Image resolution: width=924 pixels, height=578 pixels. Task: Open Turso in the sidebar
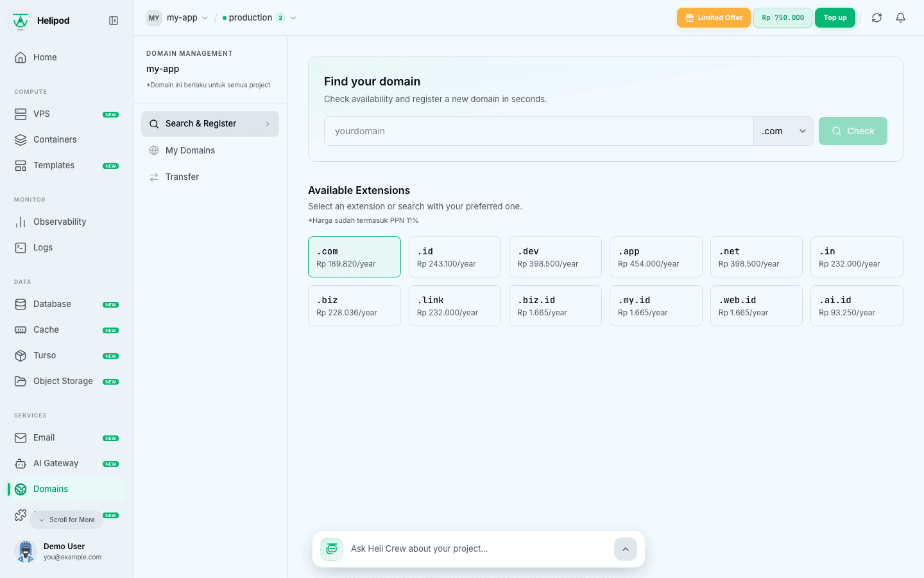tap(66, 355)
